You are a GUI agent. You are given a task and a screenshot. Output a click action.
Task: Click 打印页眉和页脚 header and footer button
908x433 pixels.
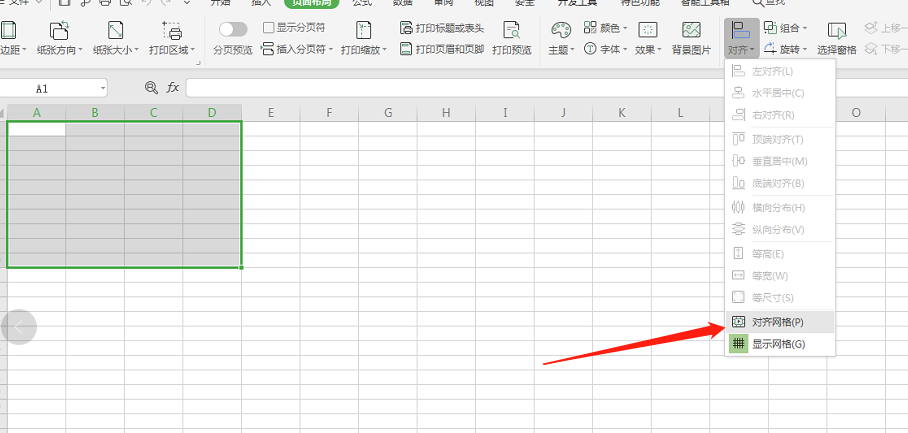click(x=442, y=50)
